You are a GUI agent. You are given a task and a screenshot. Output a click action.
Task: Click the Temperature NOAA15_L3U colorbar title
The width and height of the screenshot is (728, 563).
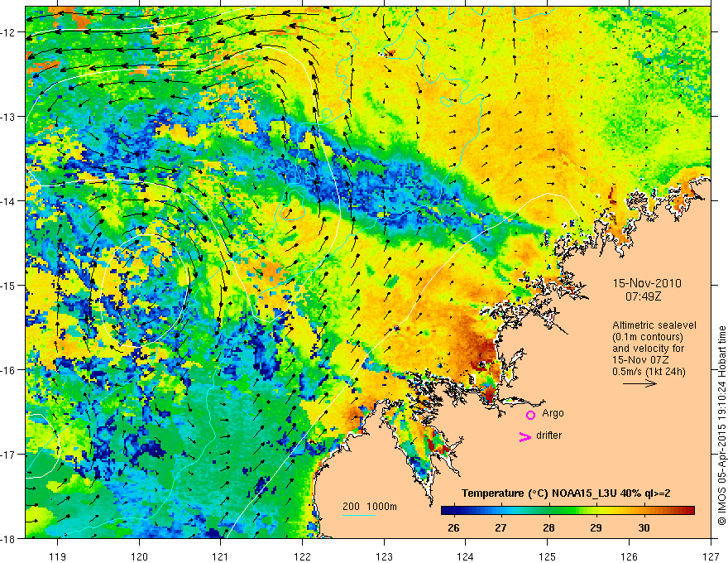566,493
